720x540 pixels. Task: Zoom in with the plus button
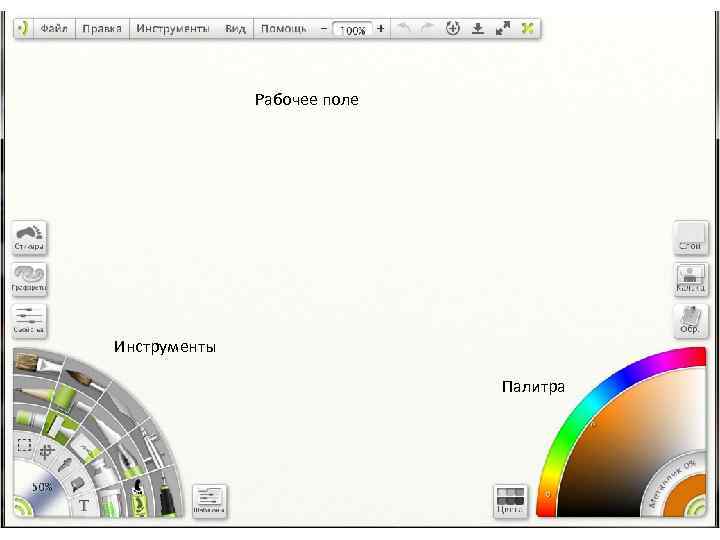tap(380, 28)
